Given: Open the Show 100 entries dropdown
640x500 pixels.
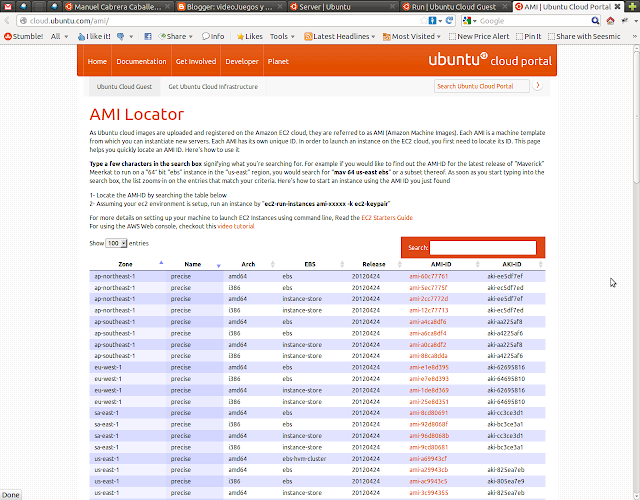Looking at the screenshot, I should 116,243.
